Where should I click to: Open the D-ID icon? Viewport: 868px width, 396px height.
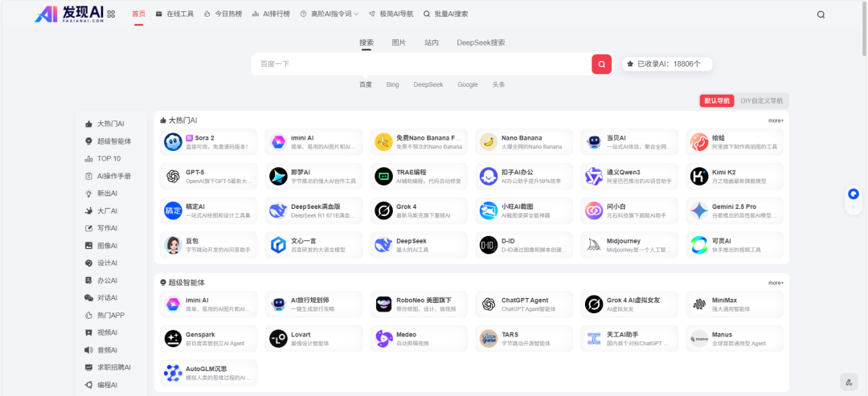tap(489, 245)
